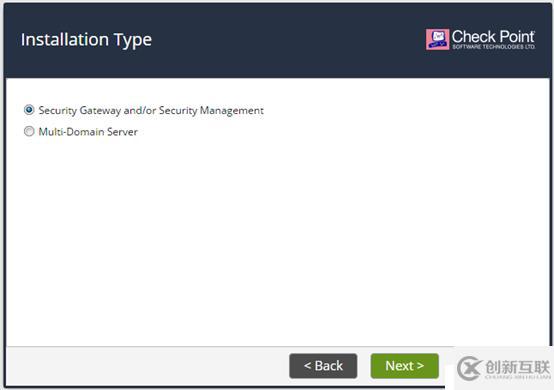Click the small pinyin text under watermark
This screenshot has height=390, width=554.
(518, 377)
